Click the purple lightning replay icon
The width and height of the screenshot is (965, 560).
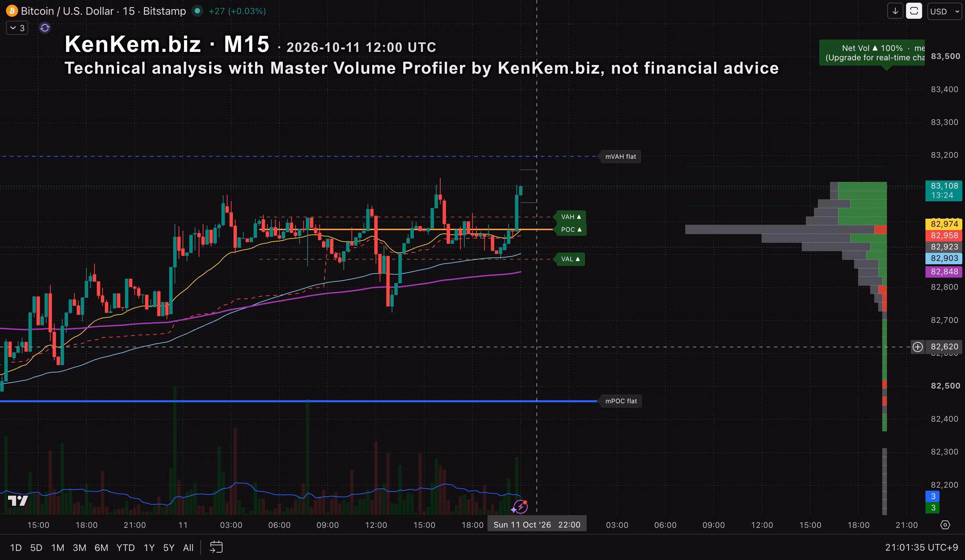tap(520, 507)
